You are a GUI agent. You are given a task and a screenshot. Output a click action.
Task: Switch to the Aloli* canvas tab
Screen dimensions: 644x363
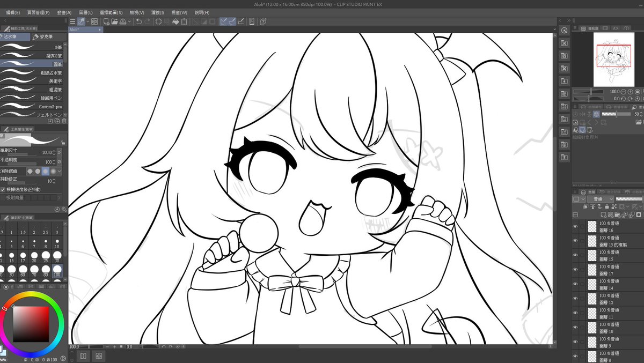coord(86,30)
